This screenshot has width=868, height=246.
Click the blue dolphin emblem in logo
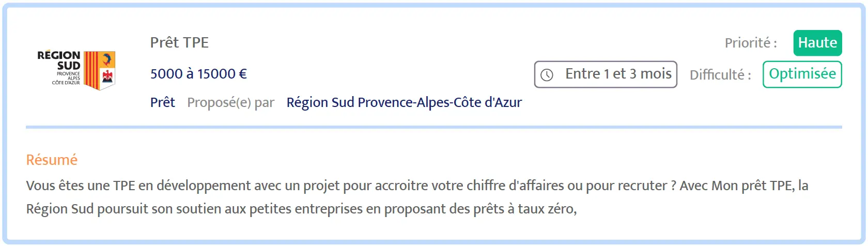point(107,59)
